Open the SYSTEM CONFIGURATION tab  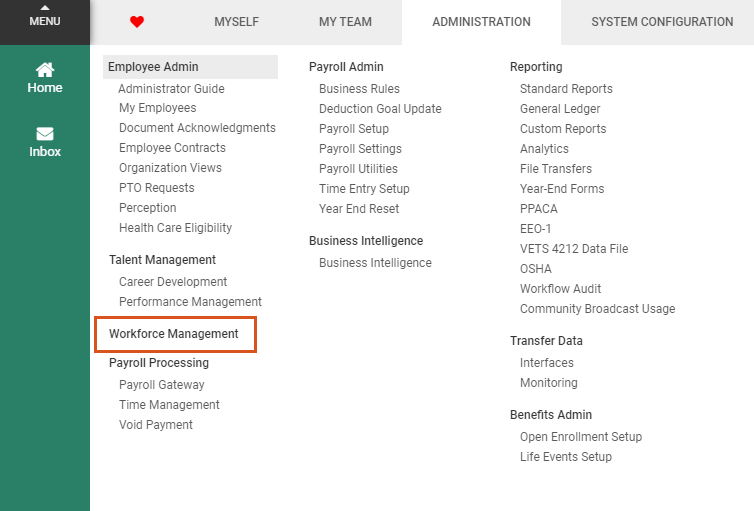click(x=662, y=22)
